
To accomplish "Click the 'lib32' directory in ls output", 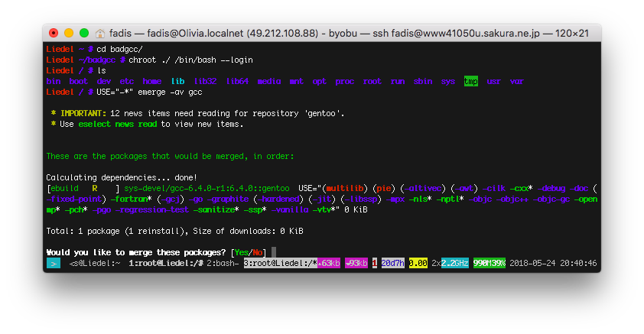I will tap(205, 81).
